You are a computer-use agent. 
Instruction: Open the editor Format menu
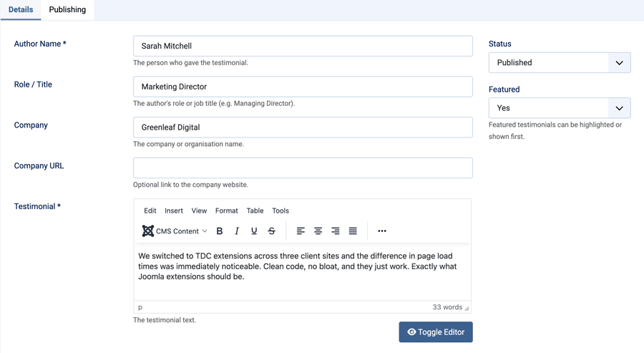tap(227, 211)
